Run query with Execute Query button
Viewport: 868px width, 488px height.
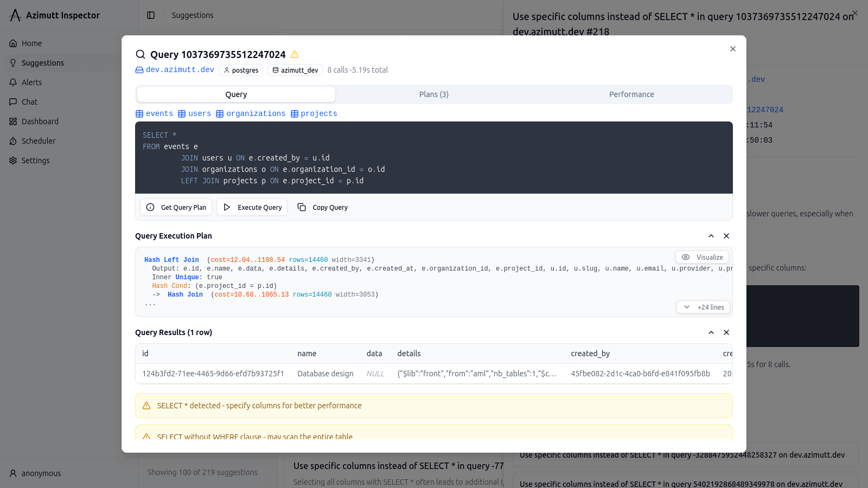coord(252,207)
